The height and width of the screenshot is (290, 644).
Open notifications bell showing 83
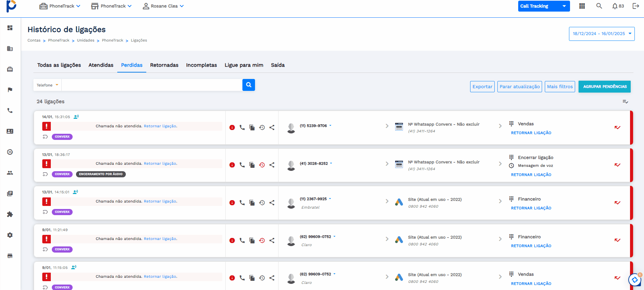[x=618, y=6]
